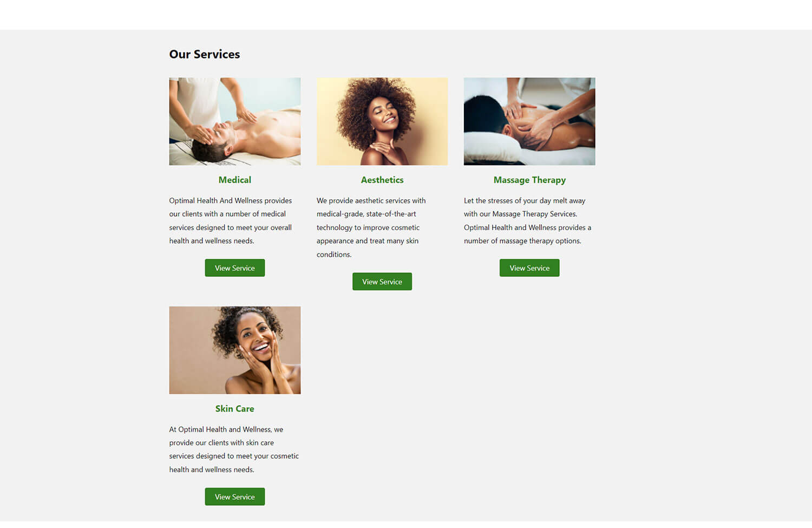
Task: Click the Massage Therapy back massage image
Action: click(x=529, y=121)
